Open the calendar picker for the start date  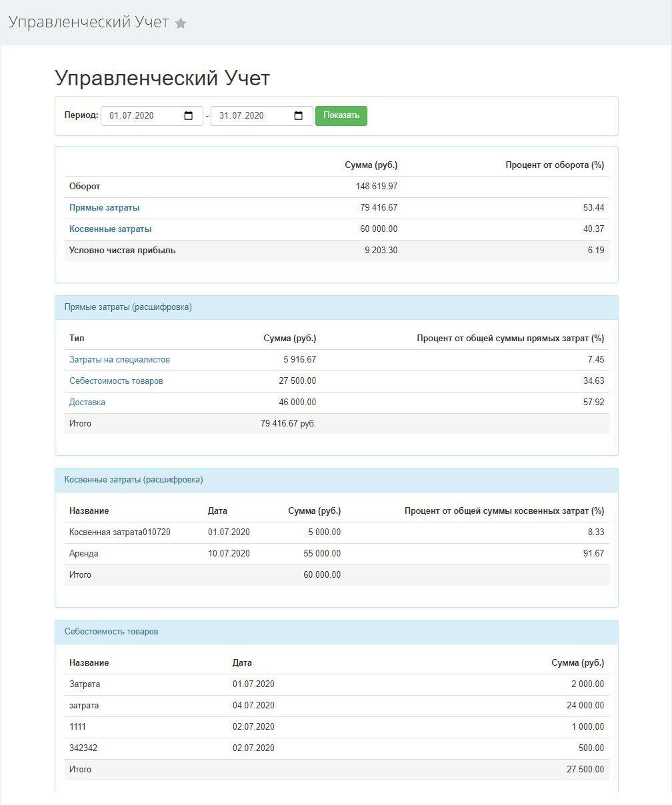pos(189,116)
